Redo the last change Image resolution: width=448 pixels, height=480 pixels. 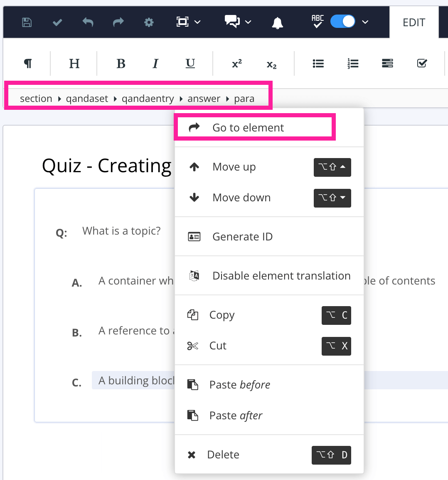(x=118, y=22)
